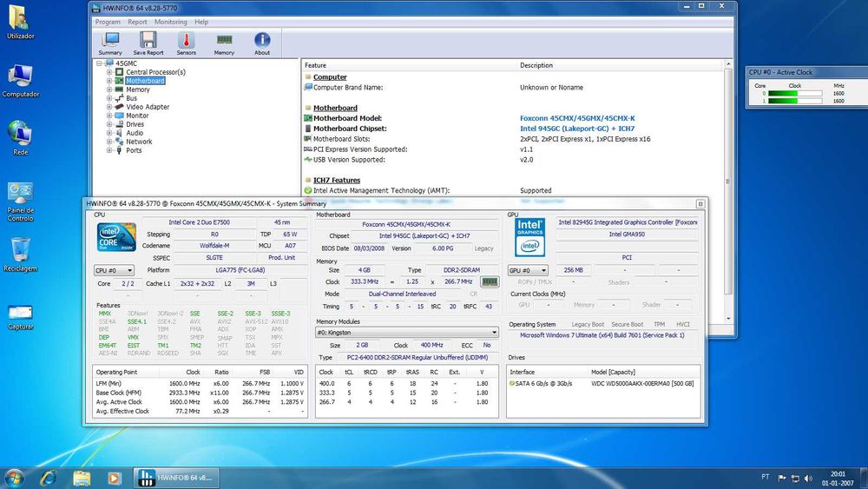Open the GPU #0 selector dropdown

click(x=528, y=271)
